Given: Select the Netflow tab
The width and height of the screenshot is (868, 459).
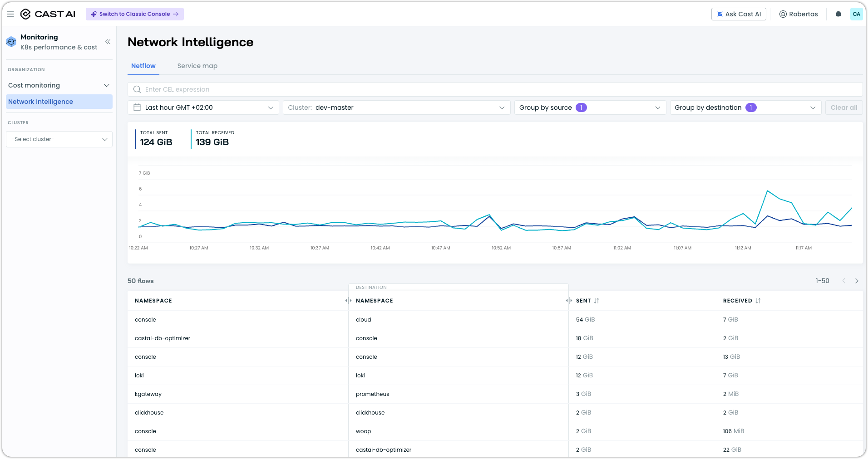Looking at the screenshot, I should pos(143,66).
